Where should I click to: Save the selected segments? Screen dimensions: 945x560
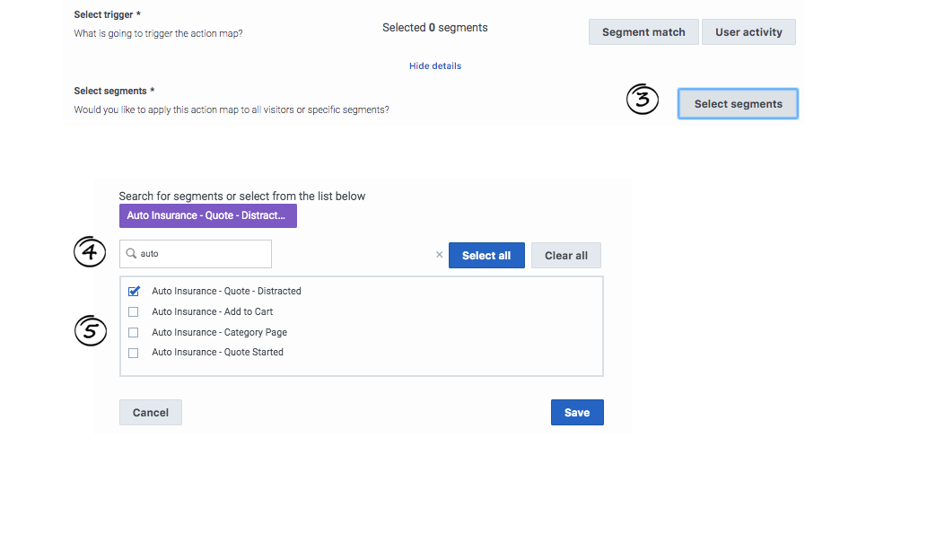click(x=577, y=412)
